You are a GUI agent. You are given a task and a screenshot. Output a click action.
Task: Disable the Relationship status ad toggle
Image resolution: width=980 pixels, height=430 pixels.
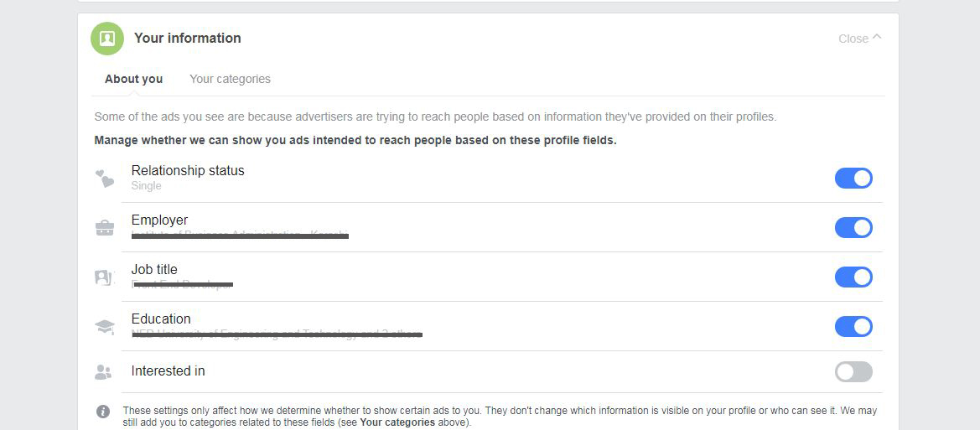pyautogui.click(x=853, y=179)
